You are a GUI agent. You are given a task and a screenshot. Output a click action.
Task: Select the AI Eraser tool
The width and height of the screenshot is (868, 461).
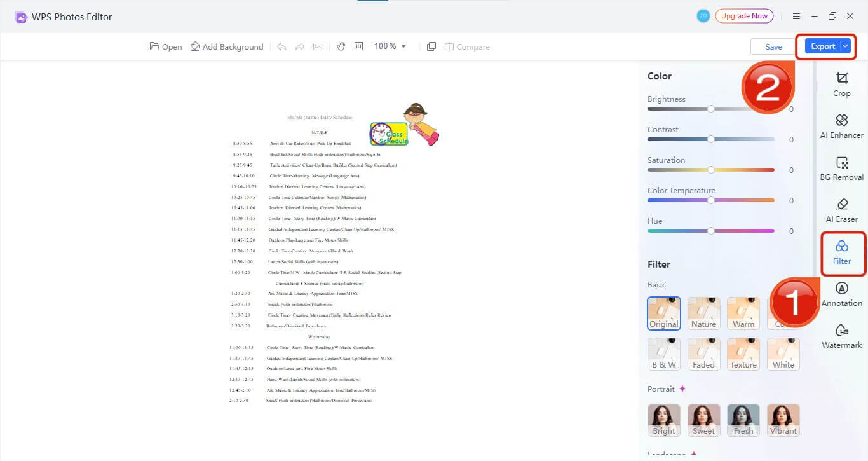click(x=841, y=210)
